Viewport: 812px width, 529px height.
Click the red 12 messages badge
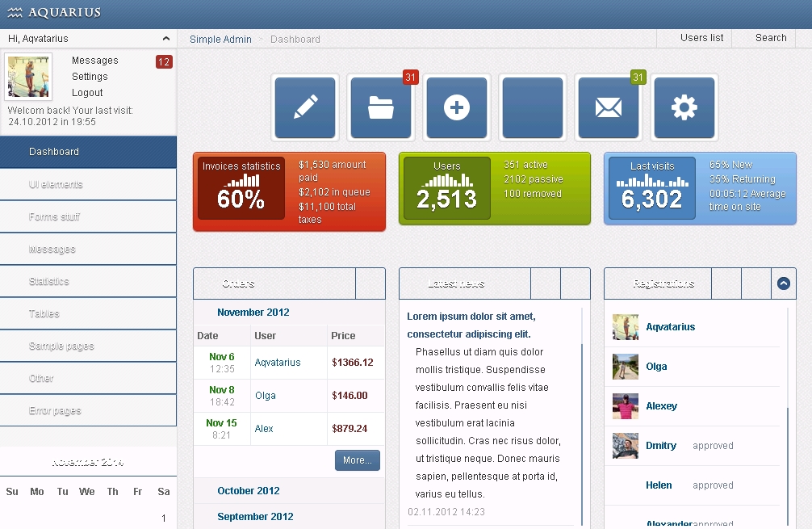(164, 61)
